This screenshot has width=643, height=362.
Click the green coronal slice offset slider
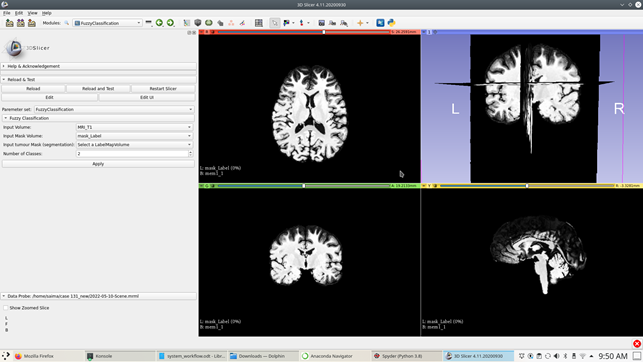click(303, 186)
